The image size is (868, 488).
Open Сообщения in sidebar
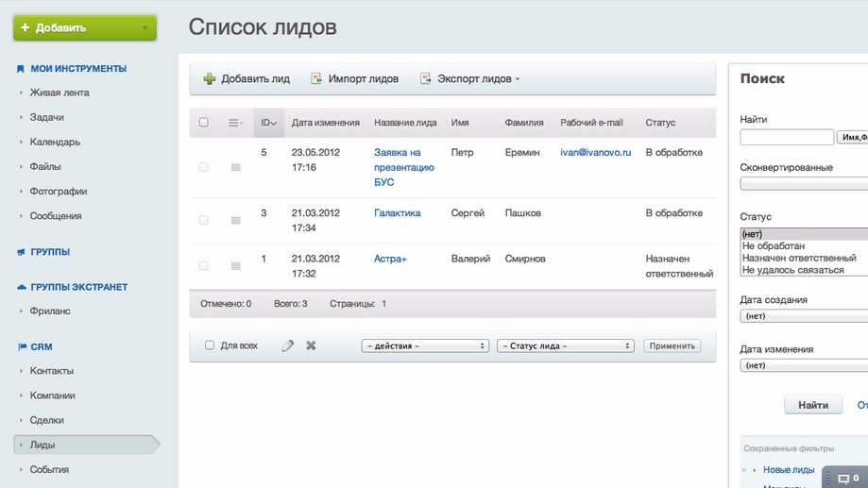(56, 216)
